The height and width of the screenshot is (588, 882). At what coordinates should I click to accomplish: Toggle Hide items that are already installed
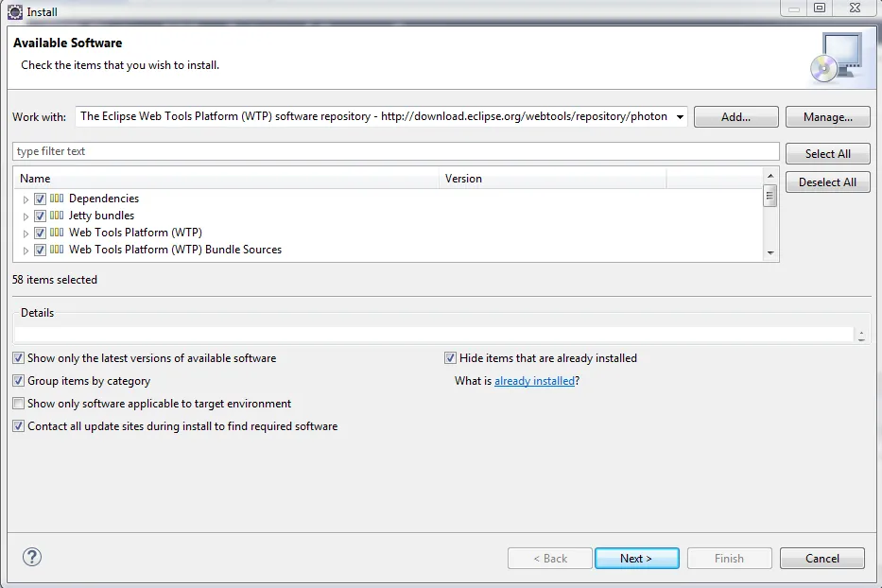[450, 358]
